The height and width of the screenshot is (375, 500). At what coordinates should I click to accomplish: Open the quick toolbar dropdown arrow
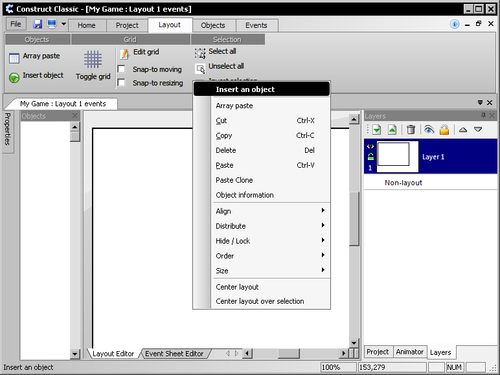(x=63, y=24)
